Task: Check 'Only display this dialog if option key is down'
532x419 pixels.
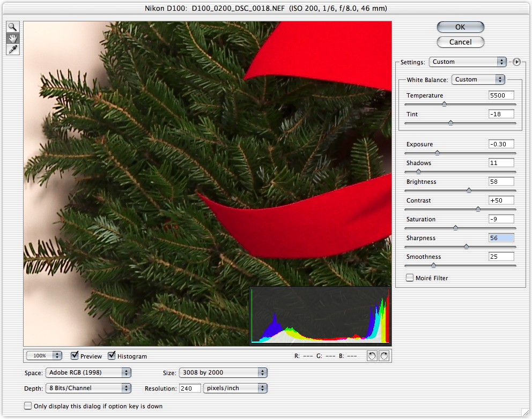Action: pyautogui.click(x=28, y=406)
